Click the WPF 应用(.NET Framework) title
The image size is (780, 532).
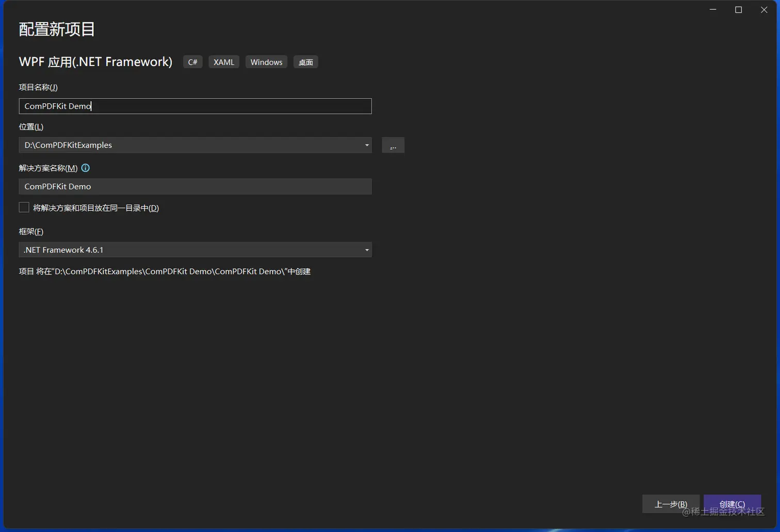(95, 62)
